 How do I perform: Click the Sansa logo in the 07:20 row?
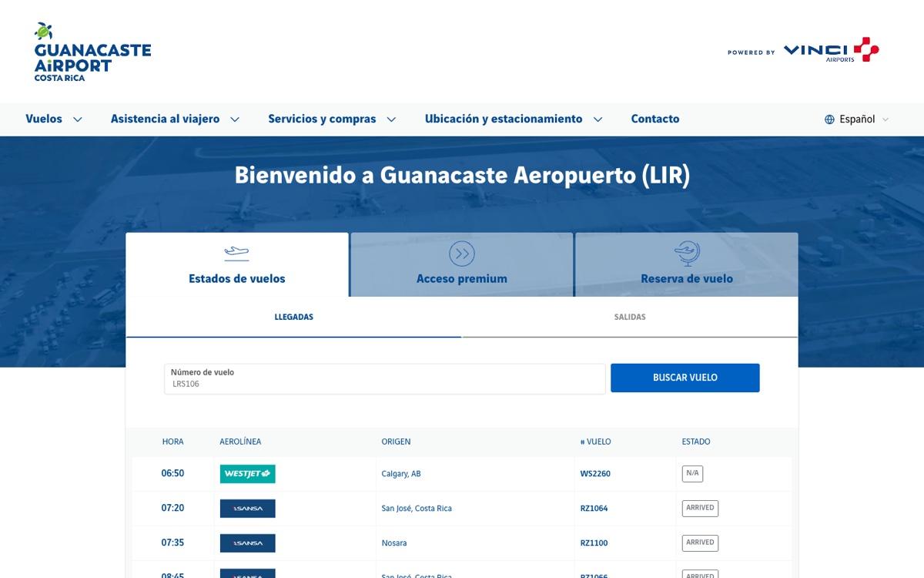(x=248, y=509)
